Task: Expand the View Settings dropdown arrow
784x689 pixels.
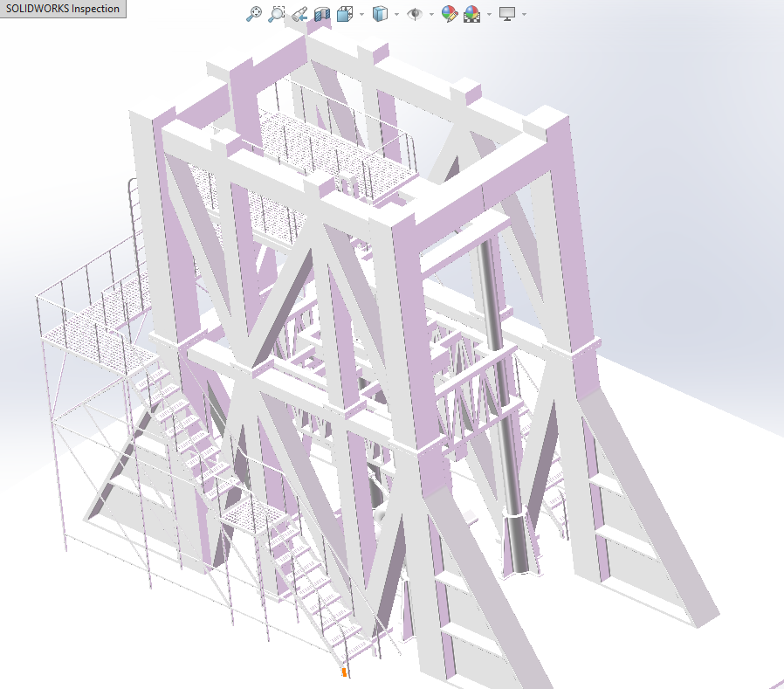Action: (x=524, y=14)
